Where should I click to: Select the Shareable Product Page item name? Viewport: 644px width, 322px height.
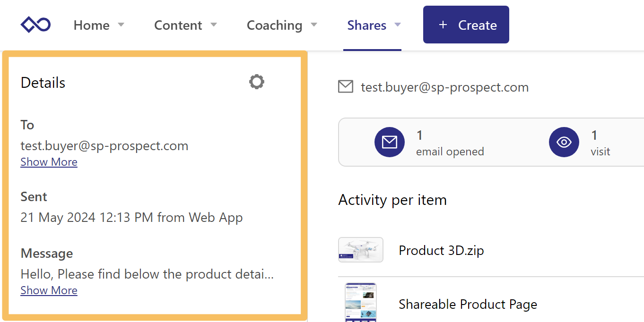click(x=468, y=305)
